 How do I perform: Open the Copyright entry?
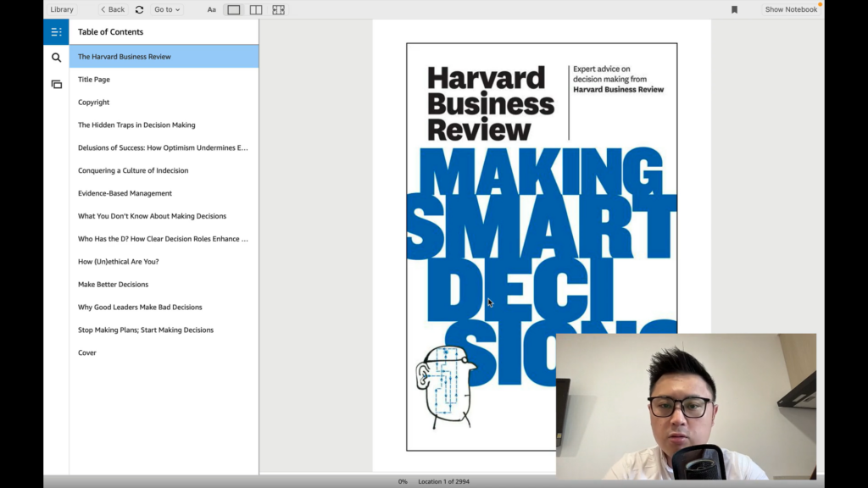pos(164,102)
